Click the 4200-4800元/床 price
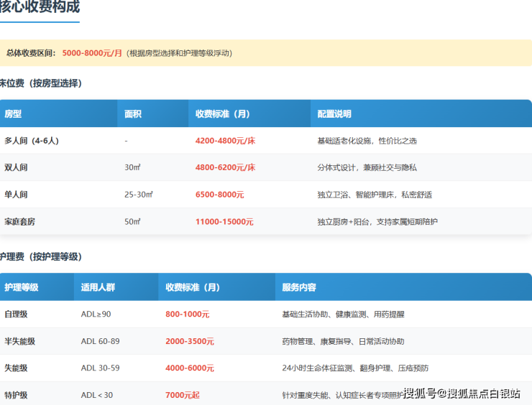532x405 pixels. [225, 141]
